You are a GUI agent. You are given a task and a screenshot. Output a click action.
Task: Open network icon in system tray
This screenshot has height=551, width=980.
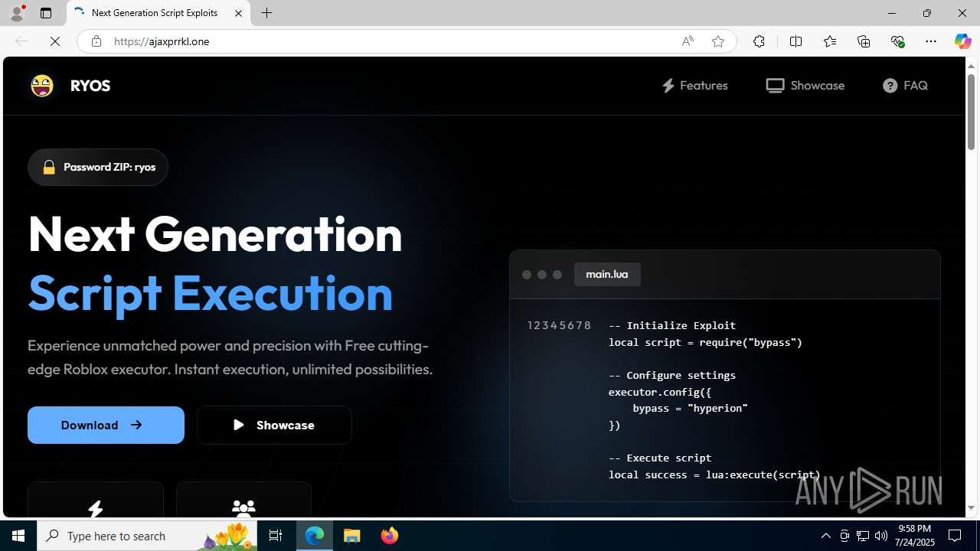pyautogui.click(x=863, y=536)
